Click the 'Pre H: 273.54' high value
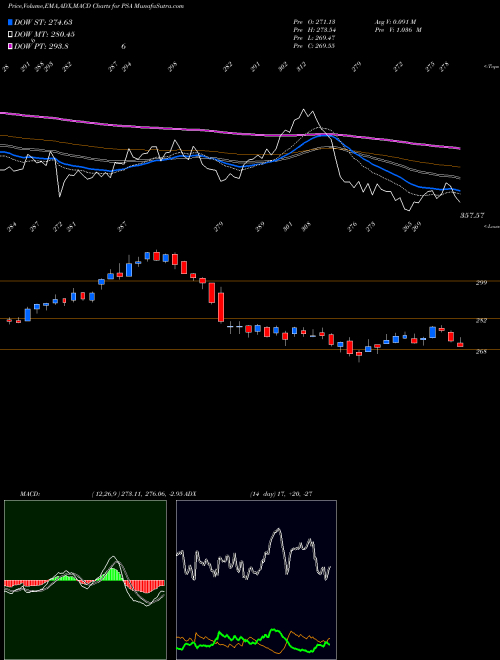The width and height of the screenshot is (500, 660). click(x=314, y=30)
